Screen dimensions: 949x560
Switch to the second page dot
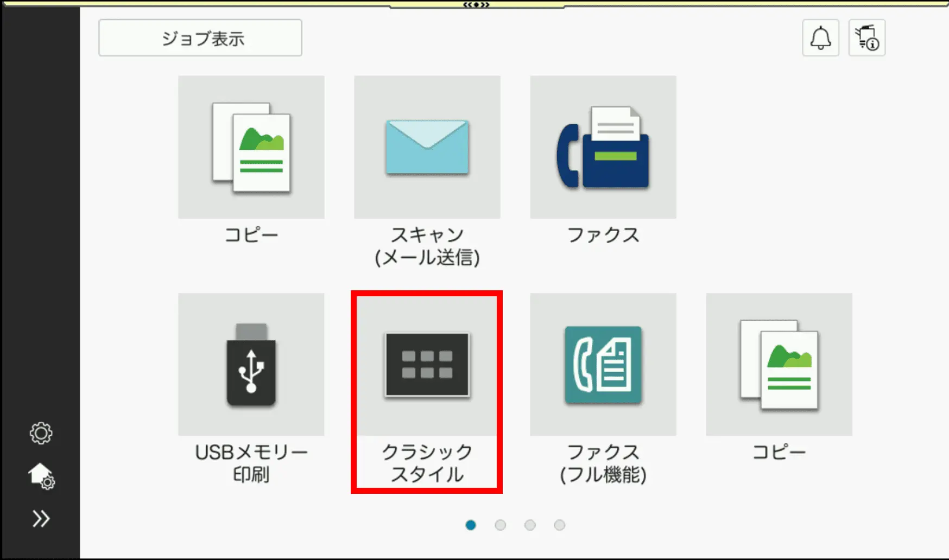501,525
